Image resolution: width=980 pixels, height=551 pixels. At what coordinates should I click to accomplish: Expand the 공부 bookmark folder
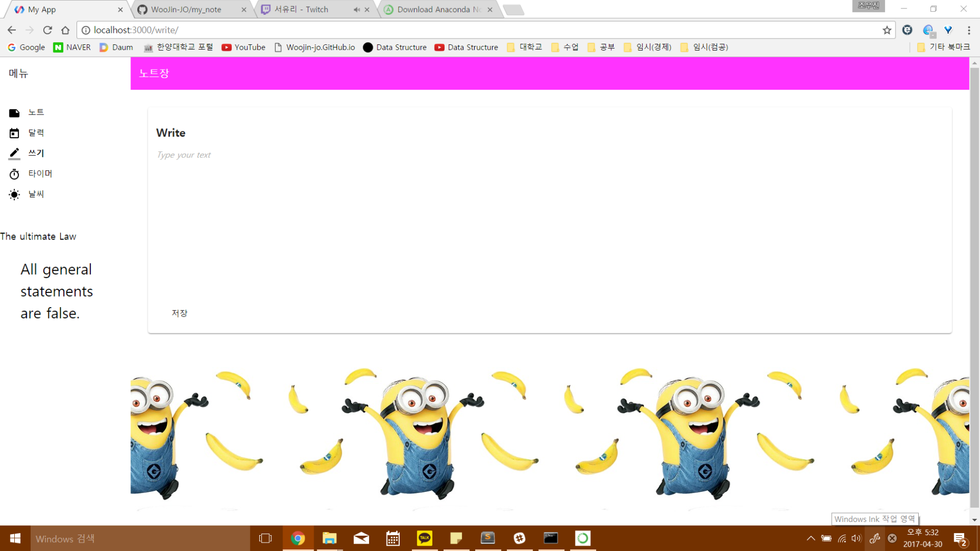(x=601, y=47)
